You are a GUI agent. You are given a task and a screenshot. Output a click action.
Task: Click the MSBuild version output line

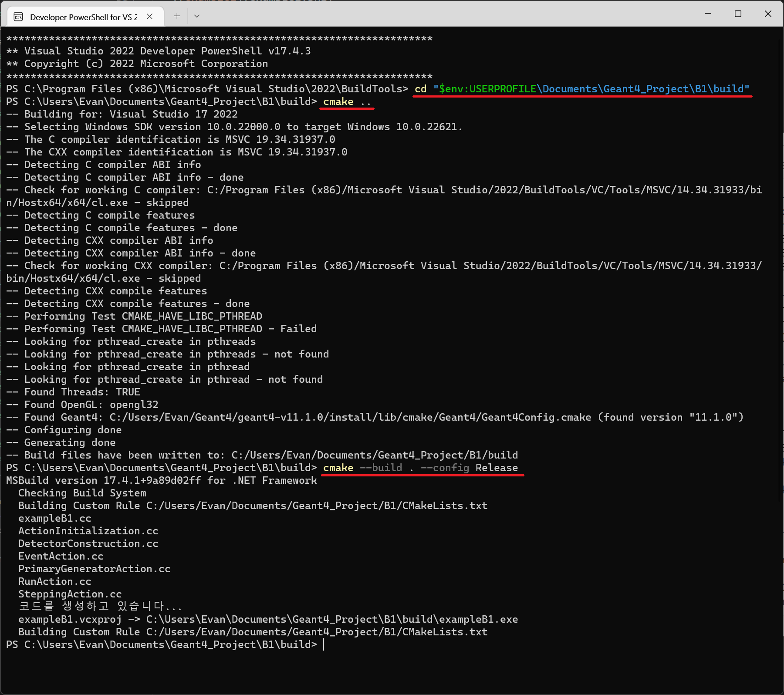tap(161, 481)
